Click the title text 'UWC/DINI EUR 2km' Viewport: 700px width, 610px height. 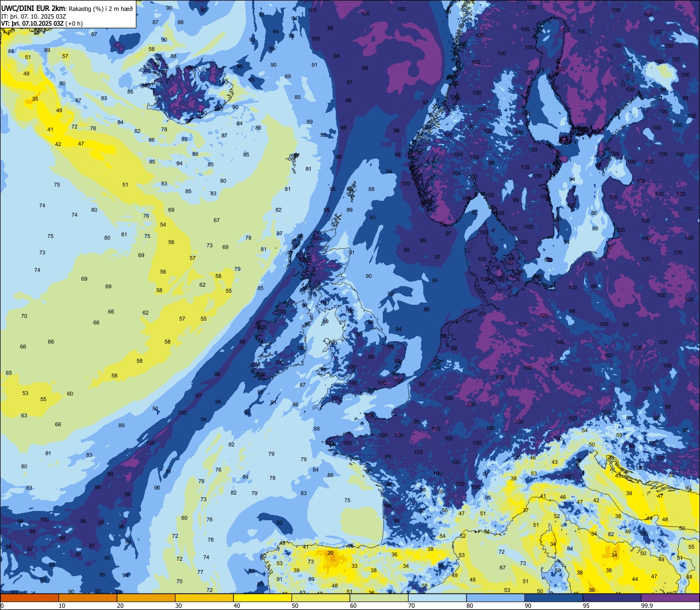(x=33, y=8)
